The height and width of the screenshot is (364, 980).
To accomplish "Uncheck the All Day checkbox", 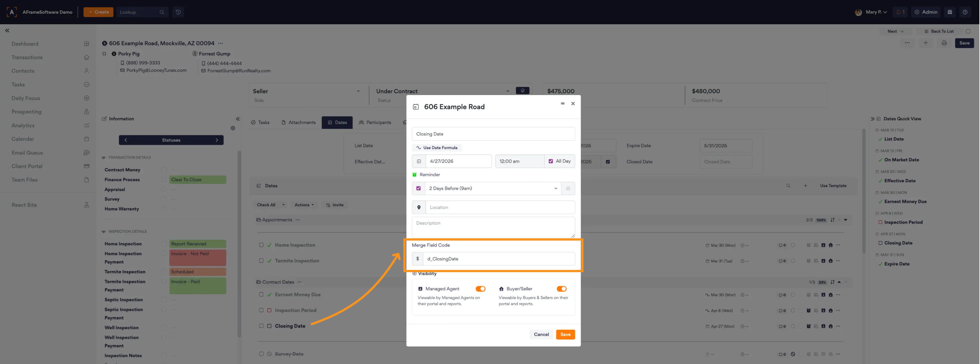I will click(551, 161).
